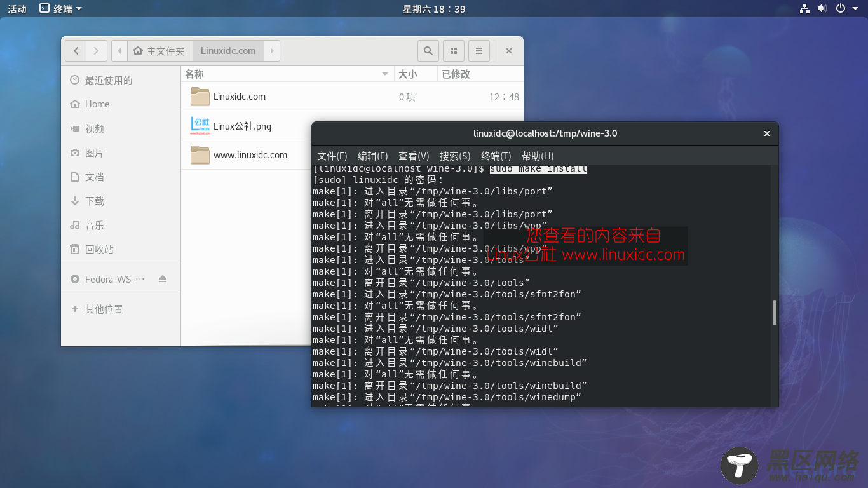This screenshot has width=868, height=488.
Task: Click Linuxidc.com path button
Action: [228, 51]
